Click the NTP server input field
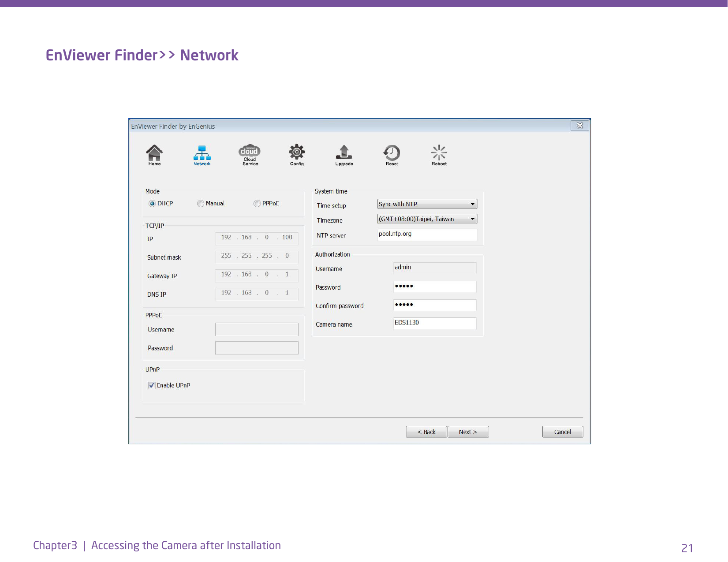 tap(427, 234)
